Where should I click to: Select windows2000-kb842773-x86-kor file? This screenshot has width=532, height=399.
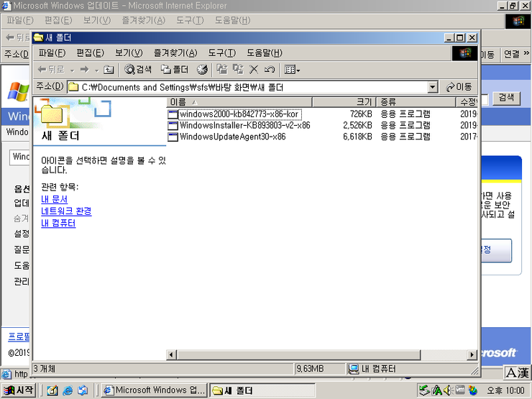(239, 114)
